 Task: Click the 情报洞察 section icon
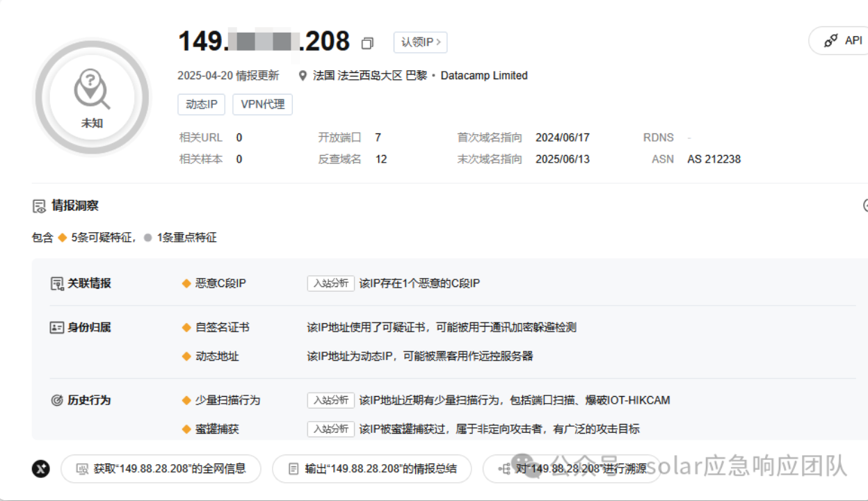[x=39, y=206]
